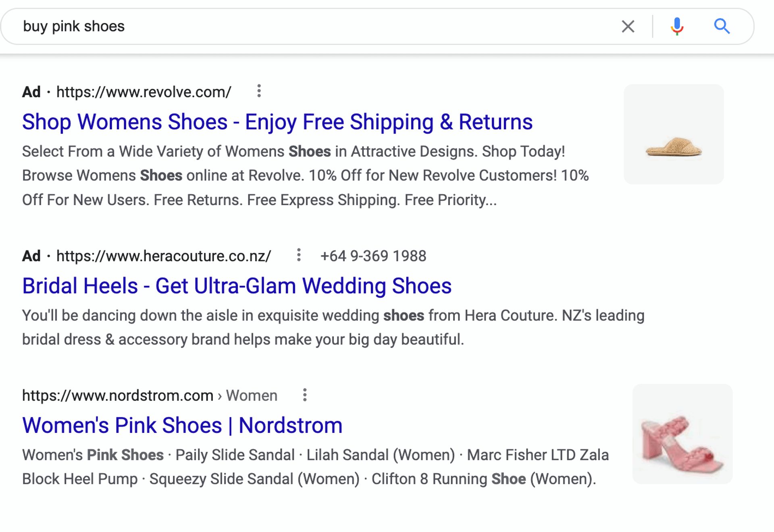Open the 'Shop Womens Shoes' Revolve ad link
Screen dimensions: 774x532
click(277, 122)
